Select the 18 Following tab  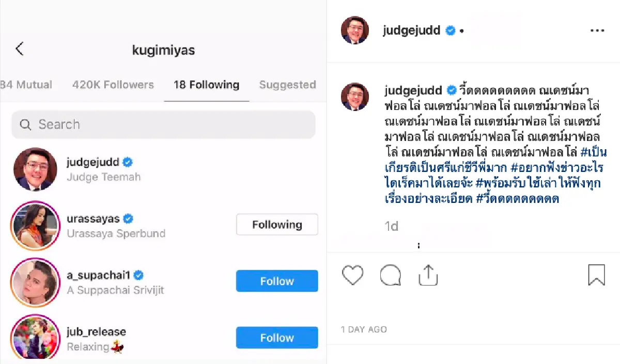coord(206,85)
